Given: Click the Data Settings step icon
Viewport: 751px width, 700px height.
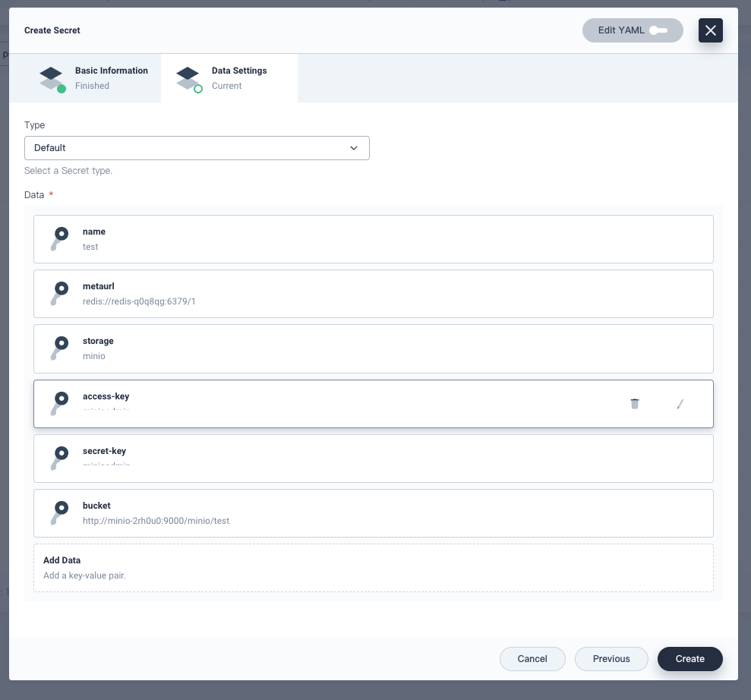Looking at the screenshot, I should tap(188, 78).
